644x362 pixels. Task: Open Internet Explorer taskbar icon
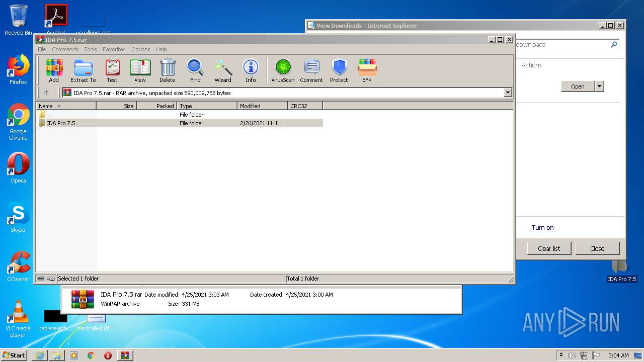(x=40, y=355)
